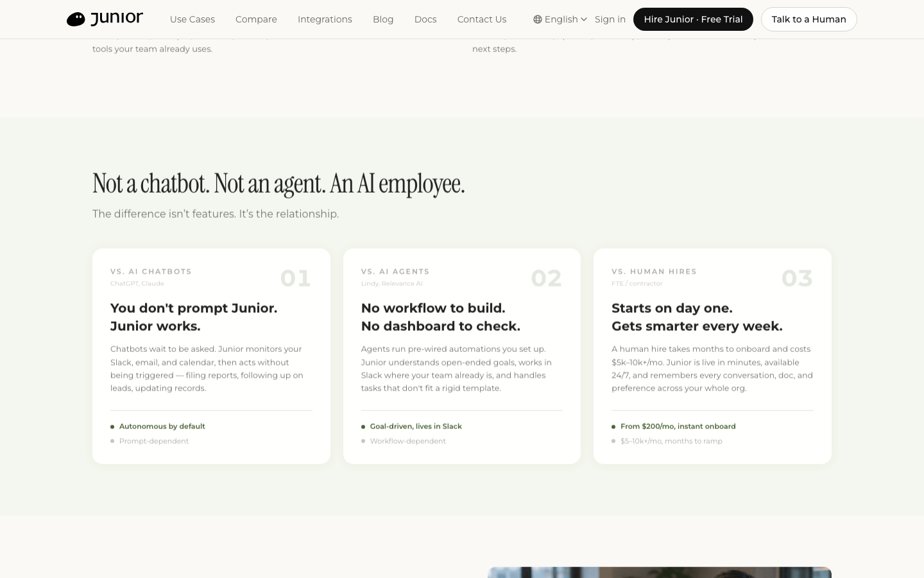Click 'Lindy, Relevance AI' subtitle text
This screenshot has width=924, height=578.
pos(392,283)
